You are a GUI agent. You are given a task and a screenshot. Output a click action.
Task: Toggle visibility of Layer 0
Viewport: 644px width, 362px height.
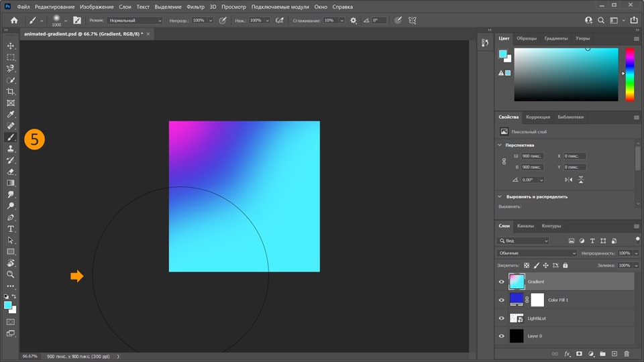tap(501, 336)
